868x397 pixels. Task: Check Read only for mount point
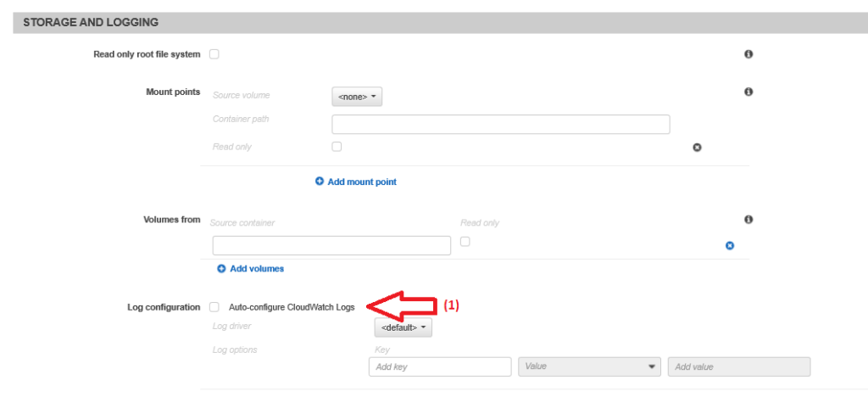pyautogui.click(x=337, y=146)
